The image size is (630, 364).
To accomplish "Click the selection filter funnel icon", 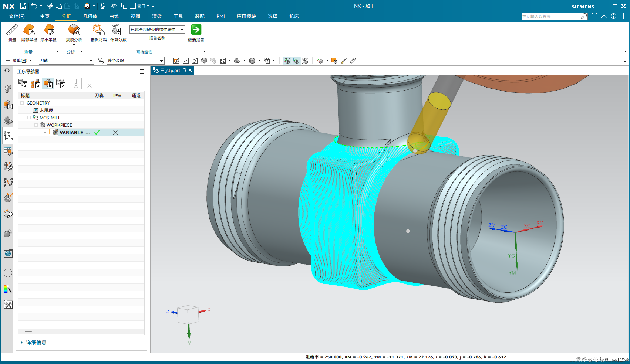I will click(100, 60).
